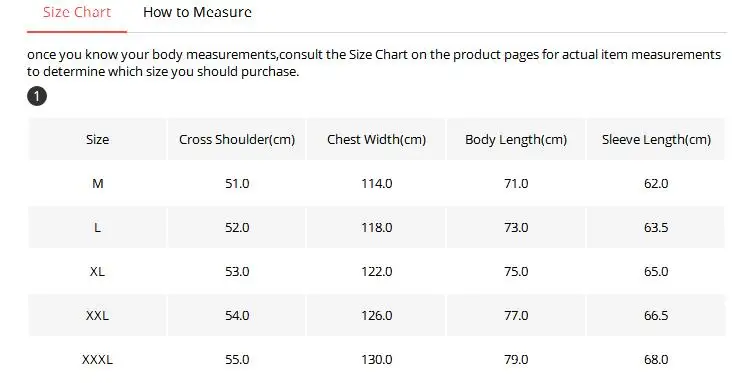Select the M size row label
This screenshot has width=751, height=383.
pyautogui.click(x=97, y=183)
